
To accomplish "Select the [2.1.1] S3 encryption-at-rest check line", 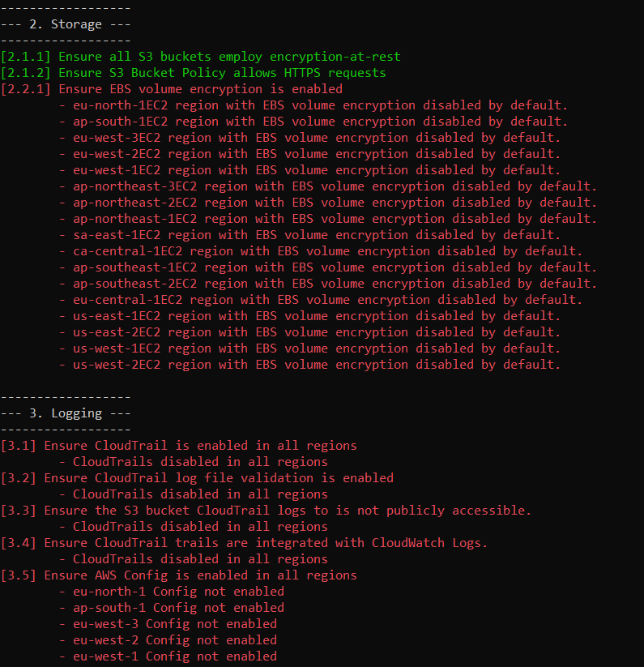I will click(x=201, y=57).
